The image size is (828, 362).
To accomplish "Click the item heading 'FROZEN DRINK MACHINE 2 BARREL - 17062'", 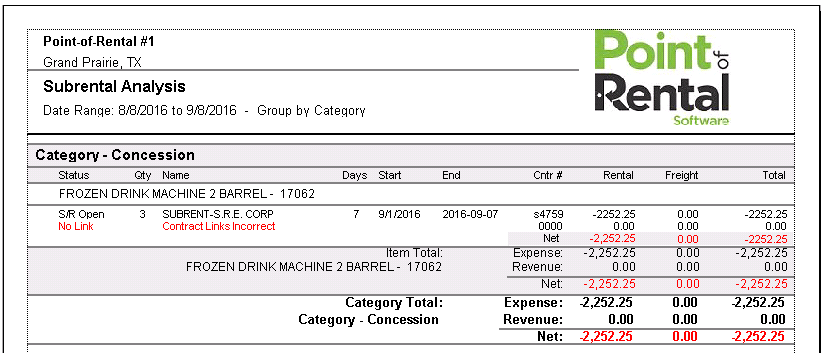I will [187, 194].
